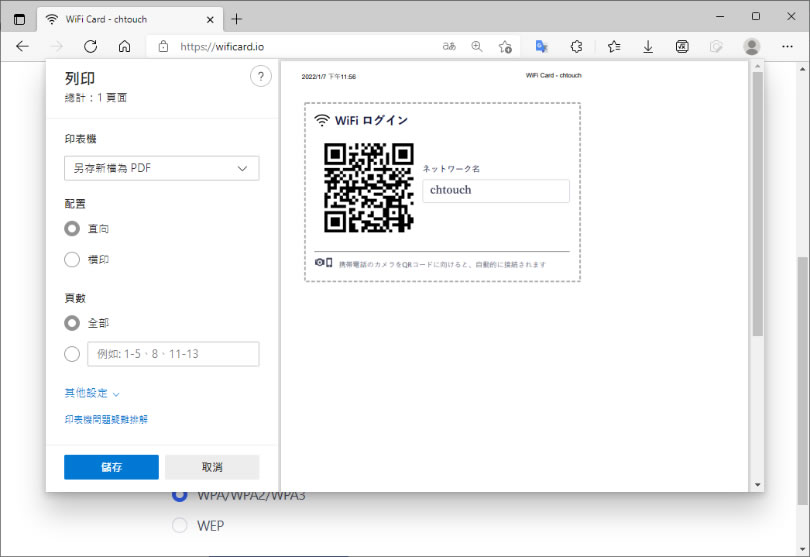Click the chtouch network name field in preview

point(496,190)
